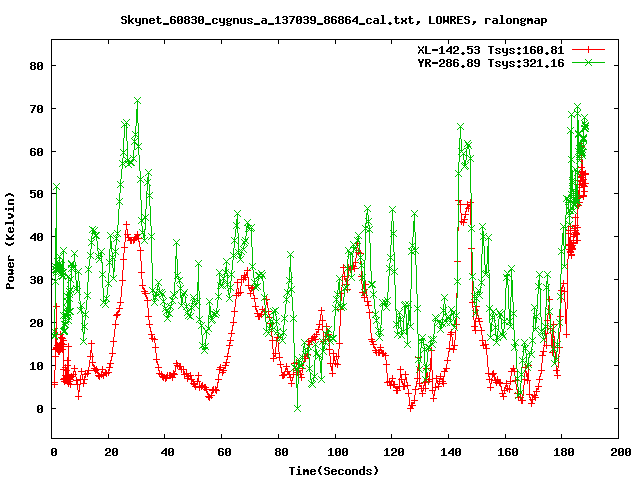640x480 pixels.
Task: Click the highest green peak near 72 Kelvin
Action: [x=138, y=100]
